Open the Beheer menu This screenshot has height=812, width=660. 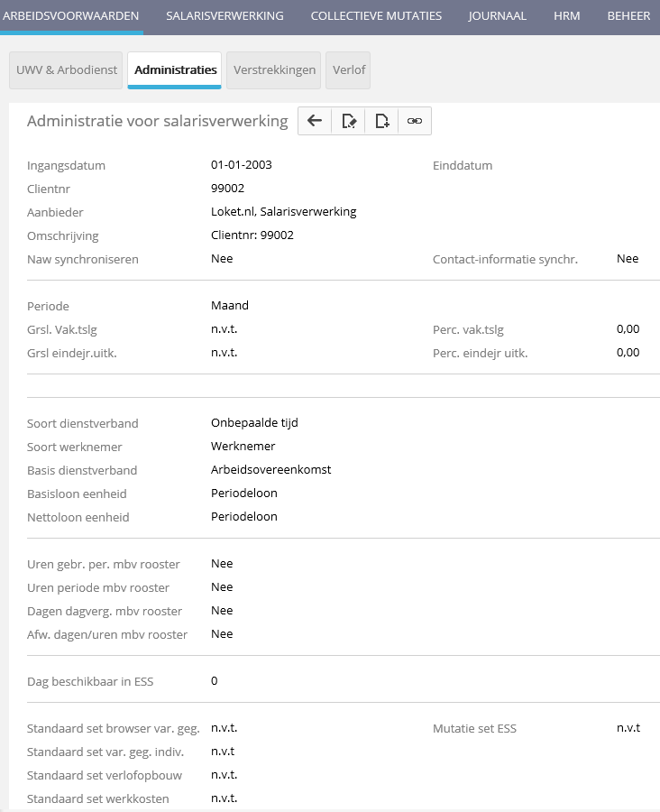[x=628, y=16]
